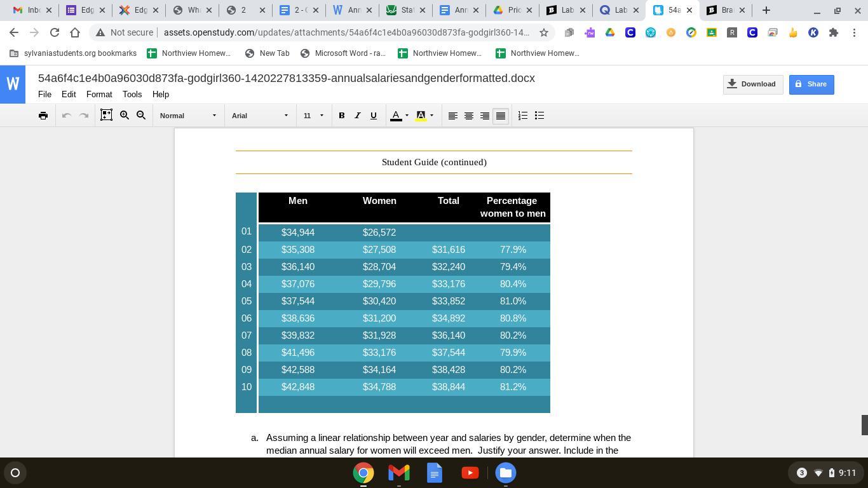Click the fit-to-page icon in the toolbar
The width and height of the screenshot is (868, 488).
coord(106,116)
